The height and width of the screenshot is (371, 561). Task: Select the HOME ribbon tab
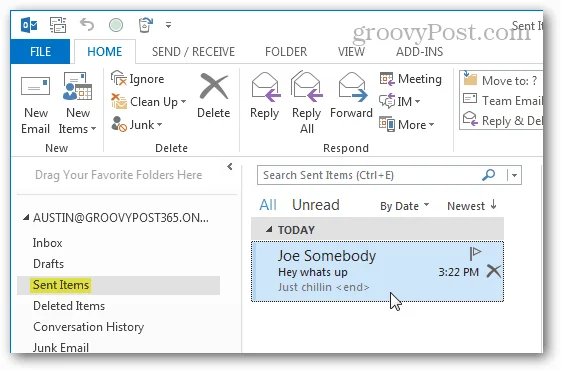104,52
